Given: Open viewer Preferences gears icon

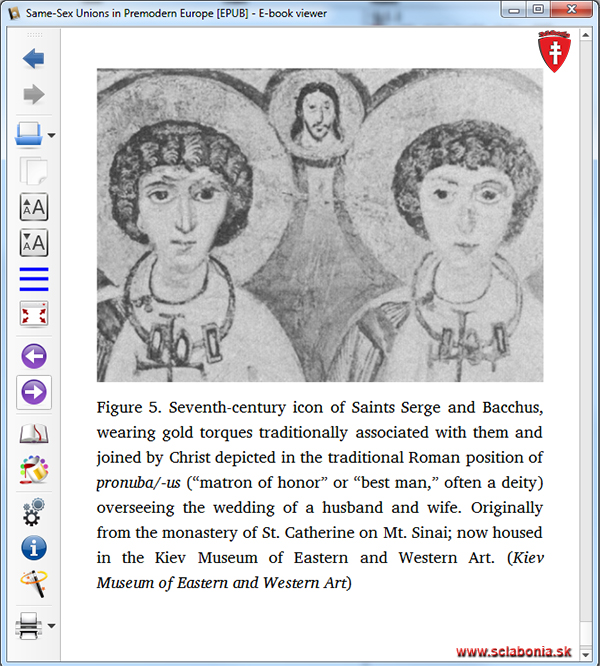Looking at the screenshot, I should [x=34, y=511].
